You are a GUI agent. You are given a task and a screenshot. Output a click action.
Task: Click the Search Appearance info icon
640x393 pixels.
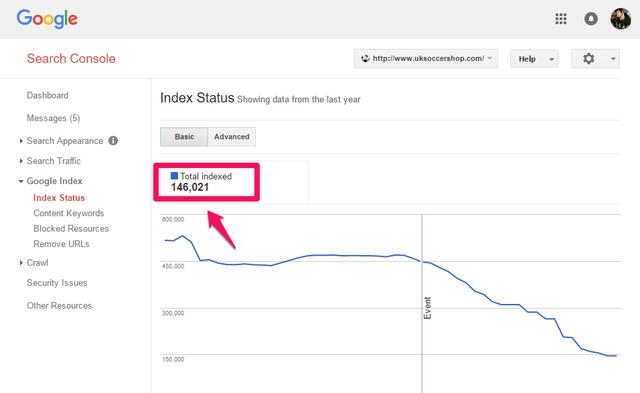113,141
